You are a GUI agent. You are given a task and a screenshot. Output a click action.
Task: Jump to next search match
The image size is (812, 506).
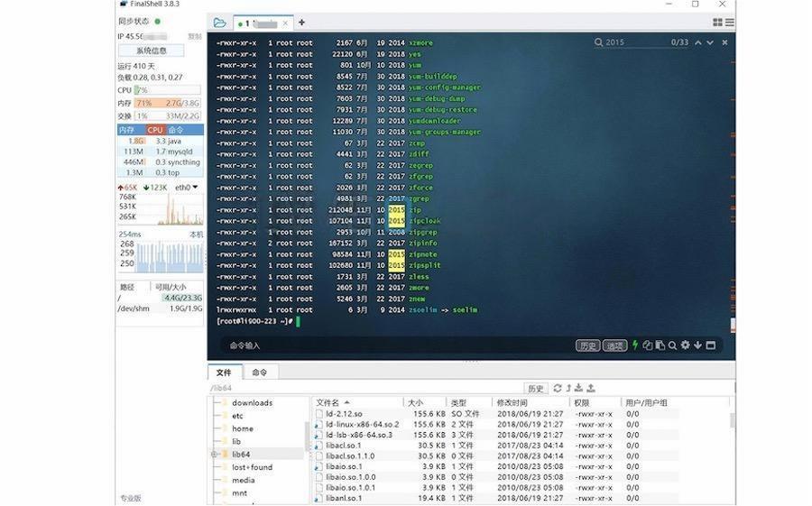[710, 42]
